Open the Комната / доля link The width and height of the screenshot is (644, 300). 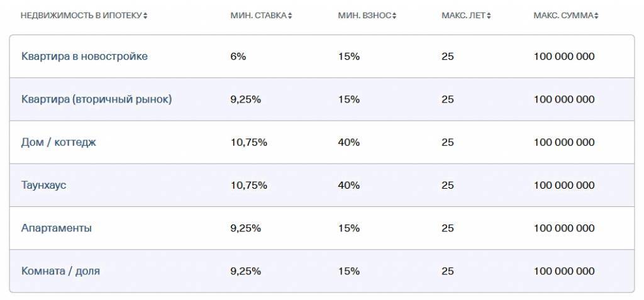[60, 271]
